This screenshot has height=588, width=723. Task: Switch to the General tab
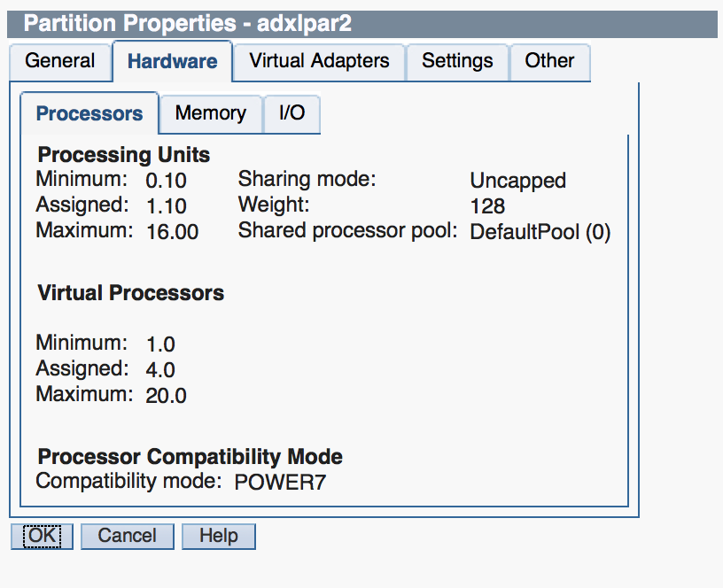pos(59,61)
